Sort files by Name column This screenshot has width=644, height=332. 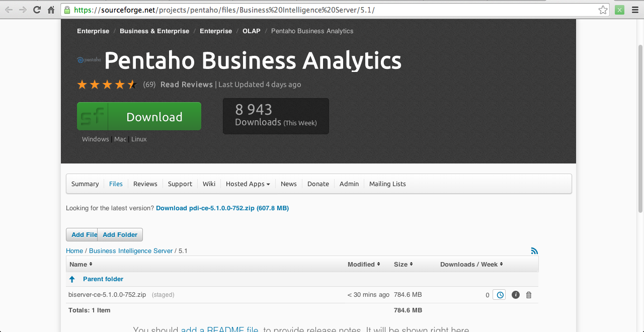pyautogui.click(x=81, y=264)
